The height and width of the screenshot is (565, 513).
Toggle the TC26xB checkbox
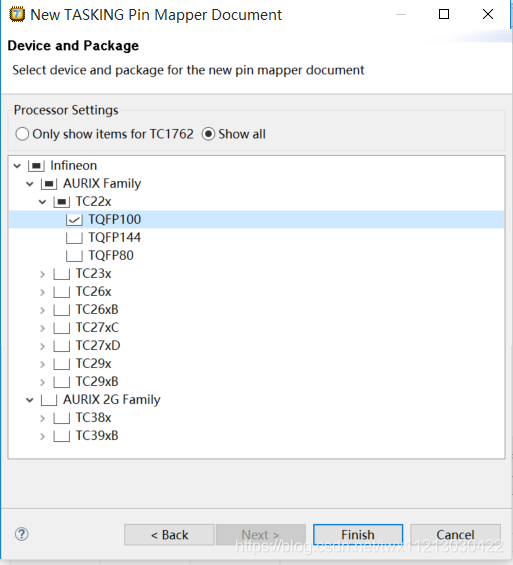(x=62, y=310)
